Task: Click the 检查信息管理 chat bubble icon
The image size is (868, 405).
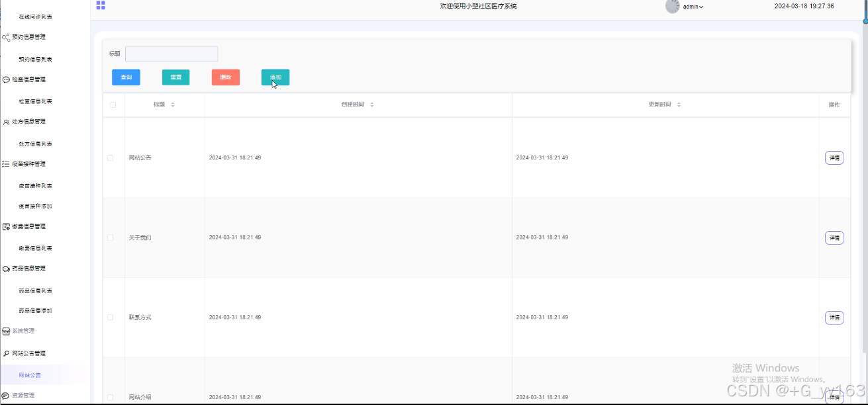Action: (6, 80)
